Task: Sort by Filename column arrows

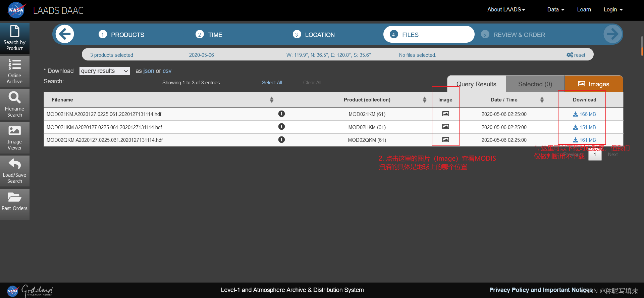Action: (272, 100)
